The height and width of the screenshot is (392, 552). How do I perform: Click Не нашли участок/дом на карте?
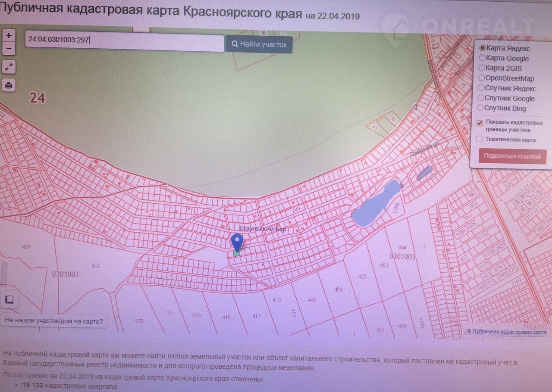54,321
